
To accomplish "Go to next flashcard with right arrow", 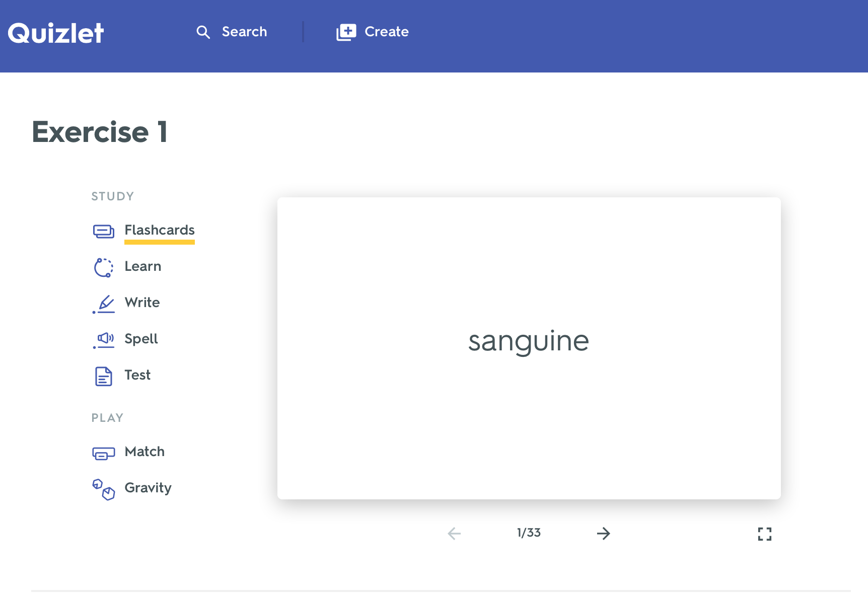I will 603,533.
